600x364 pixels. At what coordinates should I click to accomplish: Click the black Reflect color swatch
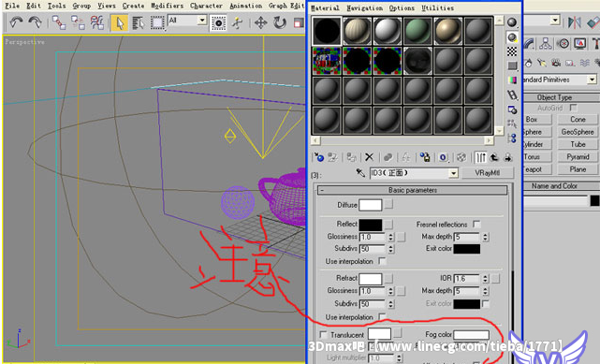(x=370, y=225)
